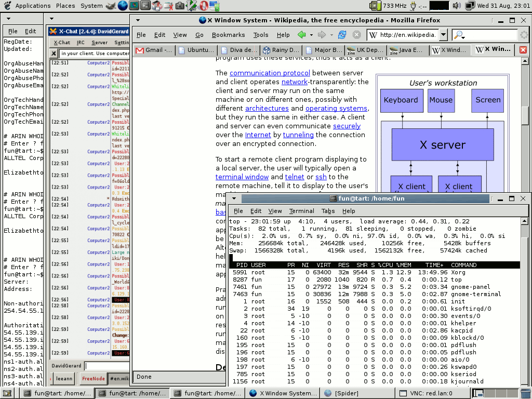532x399 pixels.
Task: Launch Opera browser from the panel
Action: pyautogui.click(x=204, y=6)
